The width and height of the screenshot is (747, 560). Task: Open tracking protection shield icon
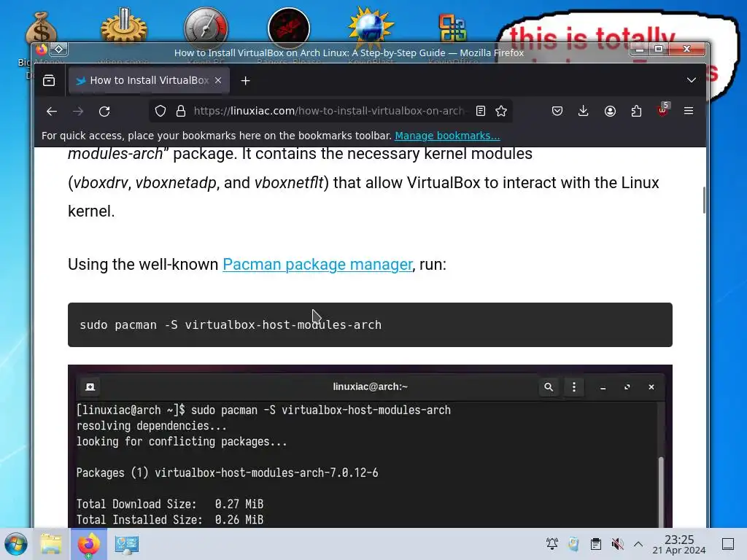[x=160, y=111]
